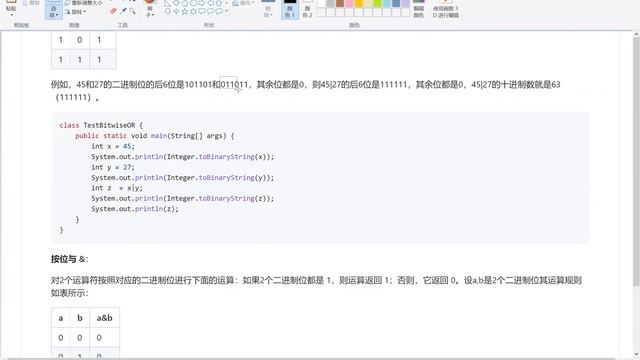Pick the rounded rectangle callout shape
This screenshot has height=360, width=640.
click(202, 11)
